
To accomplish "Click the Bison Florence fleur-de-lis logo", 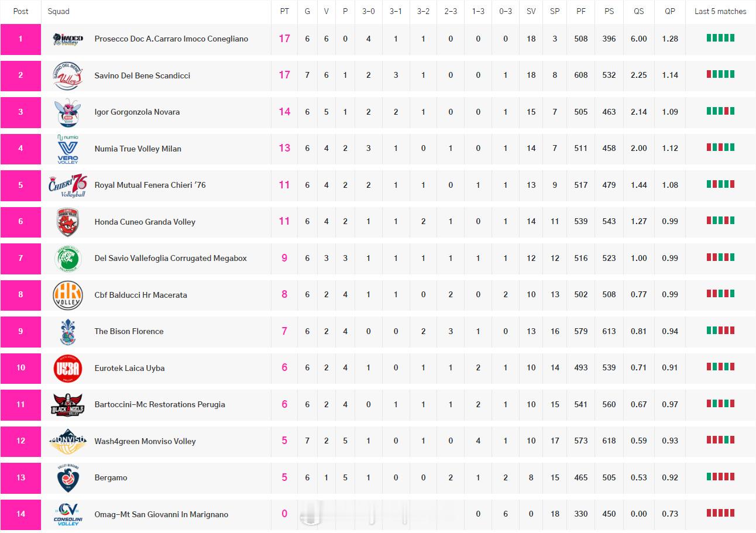I will pyautogui.click(x=68, y=332).
